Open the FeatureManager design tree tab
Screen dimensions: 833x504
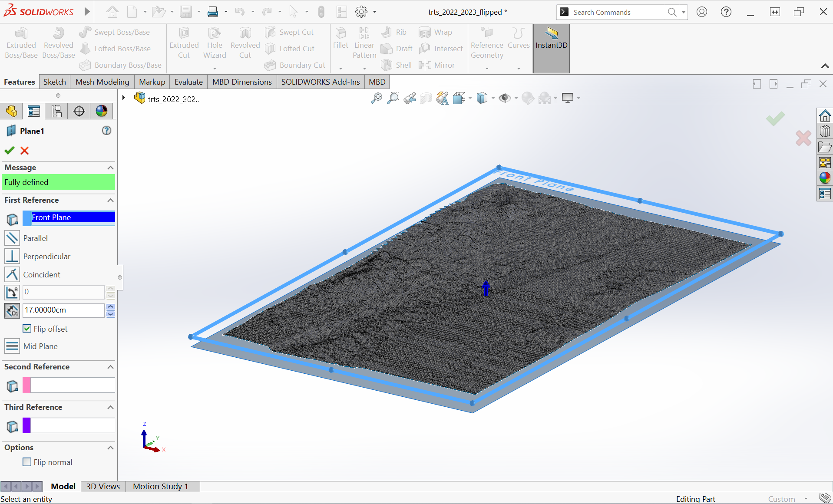(x=12, y=111)
